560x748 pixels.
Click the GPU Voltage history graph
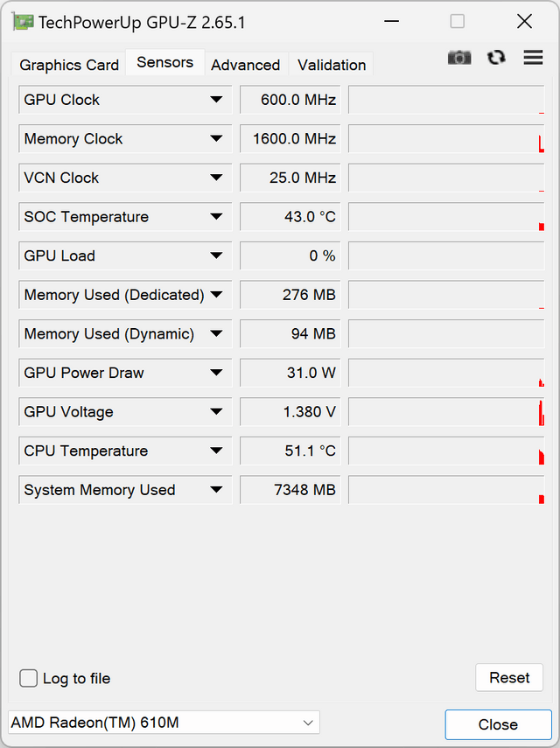tap(446, 412)
